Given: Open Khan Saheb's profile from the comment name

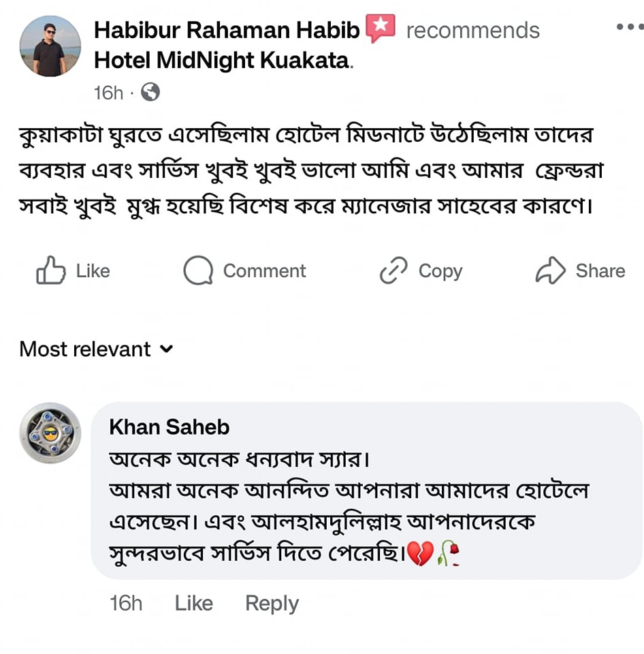Looking at the screenshot, I should (169, 427).
